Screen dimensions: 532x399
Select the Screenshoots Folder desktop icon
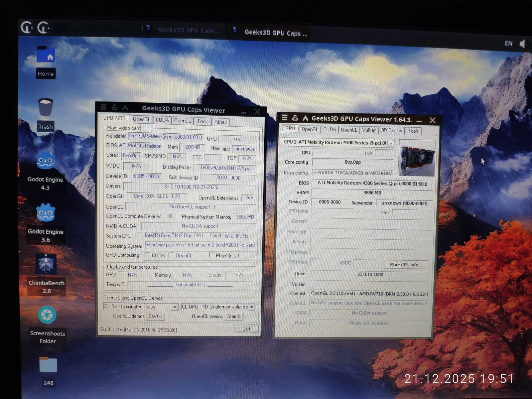(x=47, y=315)
